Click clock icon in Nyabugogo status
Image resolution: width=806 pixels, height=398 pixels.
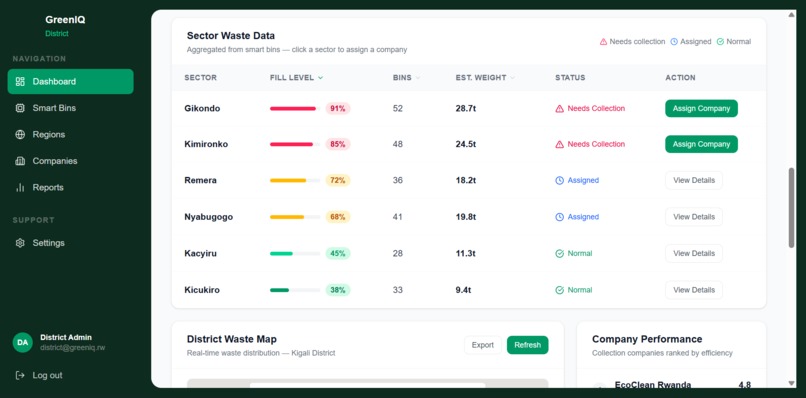tap(560, 217)
